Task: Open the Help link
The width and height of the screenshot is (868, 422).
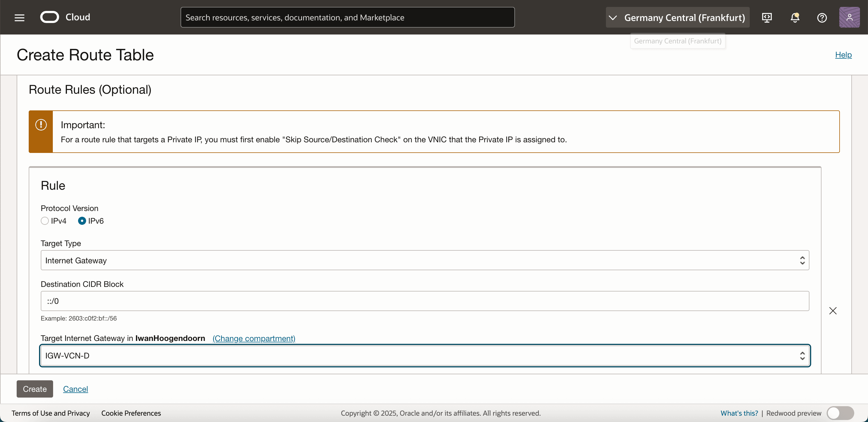Action: (843, 55)
